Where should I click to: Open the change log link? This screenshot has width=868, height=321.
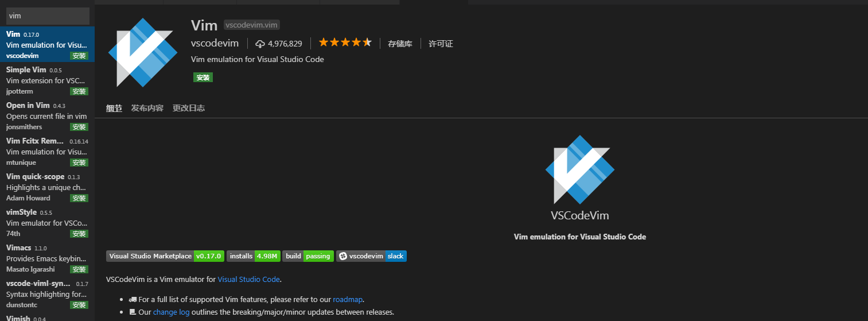[171, 312]
